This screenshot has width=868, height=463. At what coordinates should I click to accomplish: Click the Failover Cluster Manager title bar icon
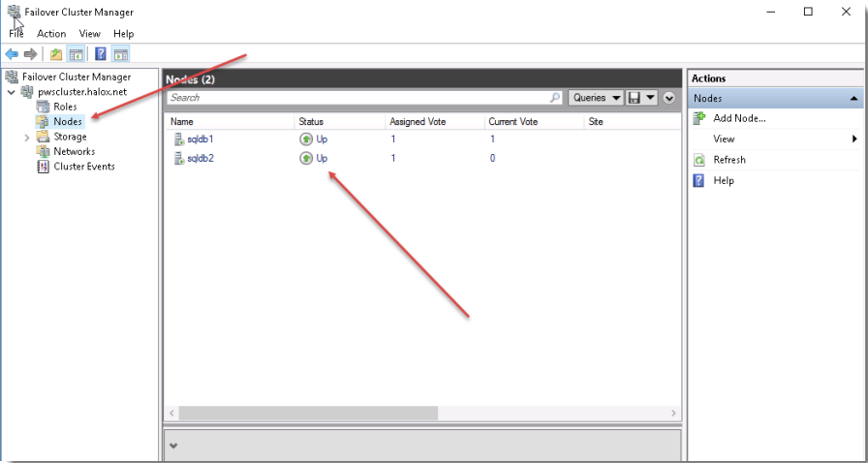[x=14, y=12]
